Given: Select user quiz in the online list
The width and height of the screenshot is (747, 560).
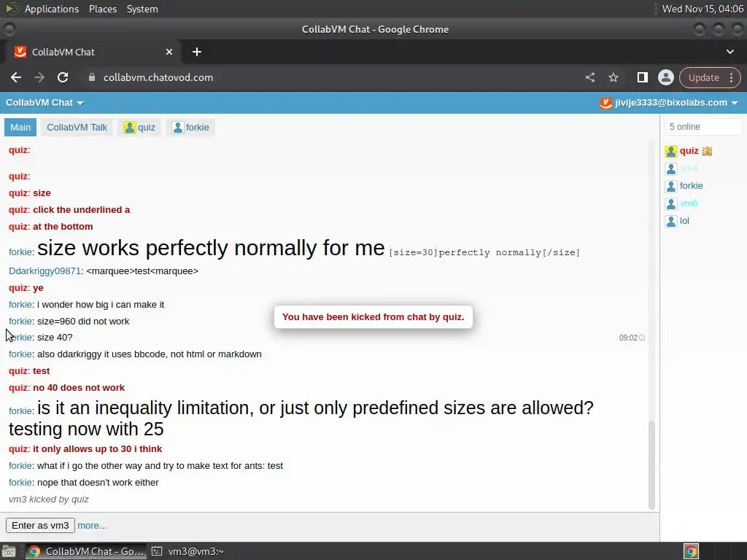Looking at the screenshot, I should 689,151.
